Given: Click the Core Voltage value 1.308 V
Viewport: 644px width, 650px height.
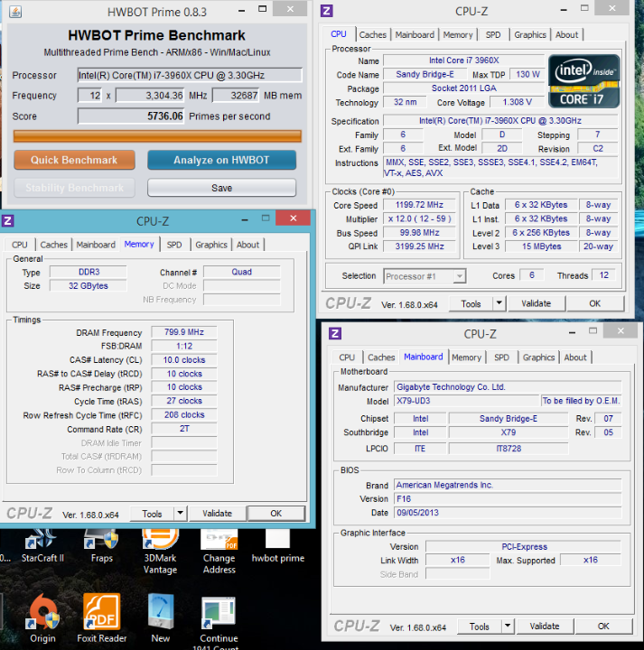Looking at the screenshot, I should [518, 102].
